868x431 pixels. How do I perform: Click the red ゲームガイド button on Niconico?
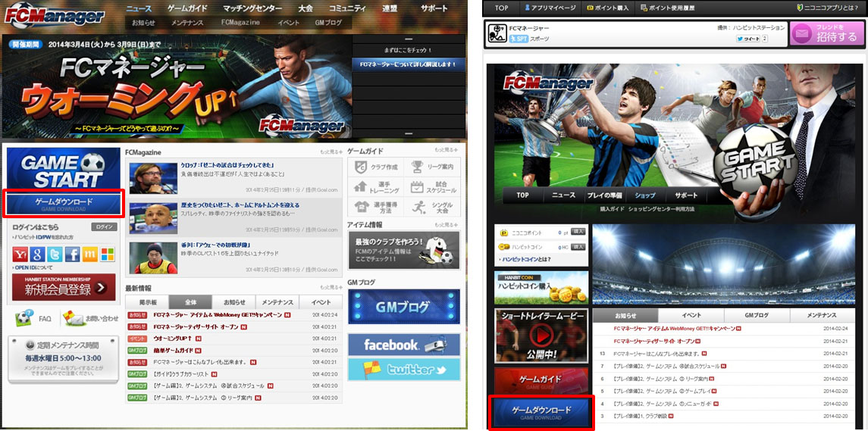coord(541,380)
